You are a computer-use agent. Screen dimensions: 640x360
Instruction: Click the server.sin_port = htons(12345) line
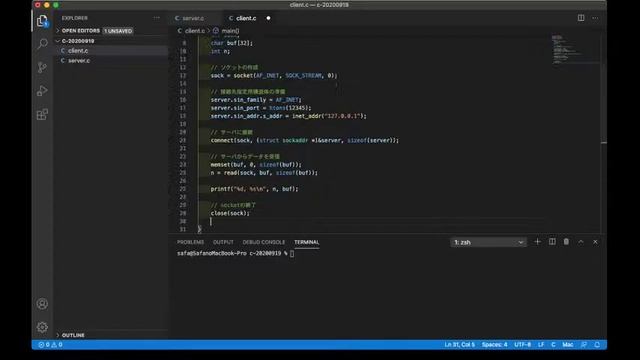pos(261,108)
